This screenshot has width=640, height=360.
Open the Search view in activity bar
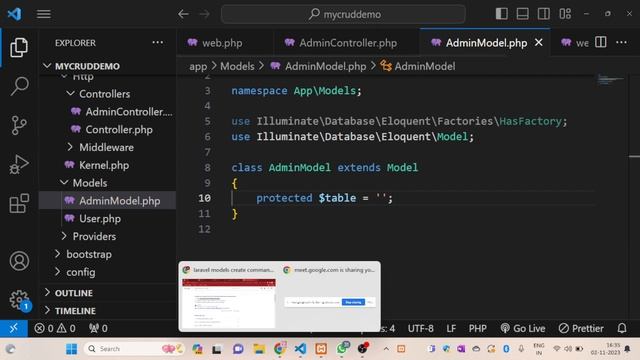(19, 86)
